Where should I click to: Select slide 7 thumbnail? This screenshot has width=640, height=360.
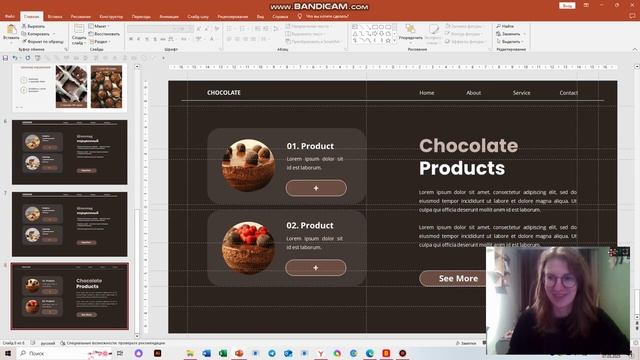point(69,224)
